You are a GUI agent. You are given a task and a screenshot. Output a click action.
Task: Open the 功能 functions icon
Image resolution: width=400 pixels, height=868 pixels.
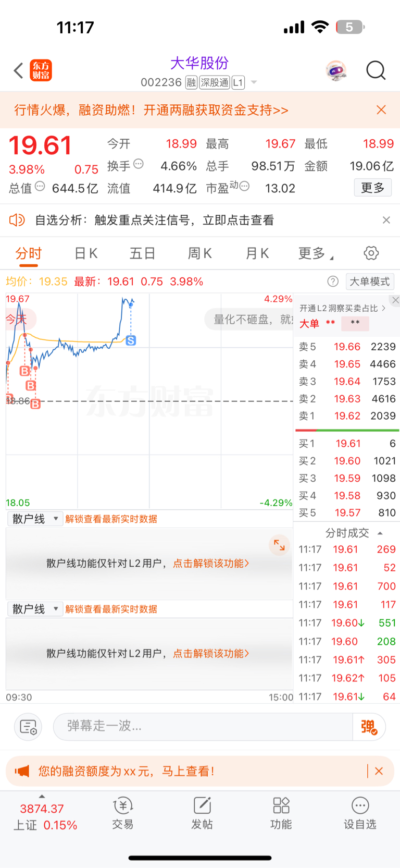[281, 813]
